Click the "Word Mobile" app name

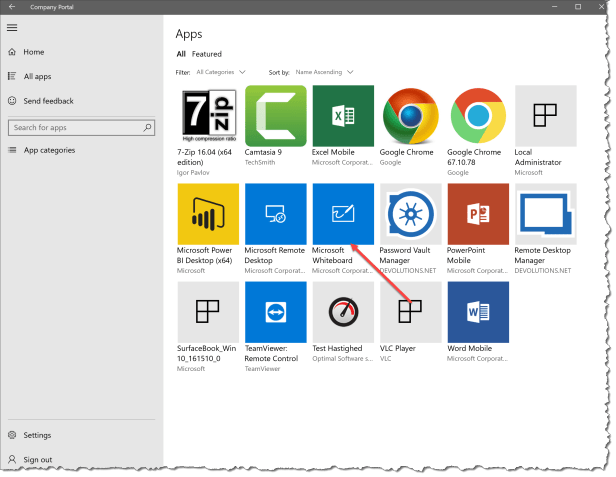pyautogui.click(x=469, y=349)
